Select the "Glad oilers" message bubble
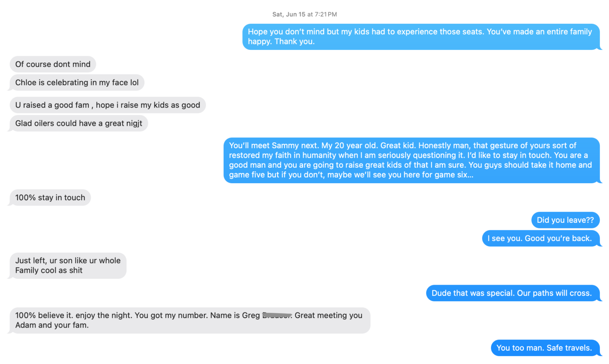The height and width of the screenshot is (364, 609). tap(79, 123)
